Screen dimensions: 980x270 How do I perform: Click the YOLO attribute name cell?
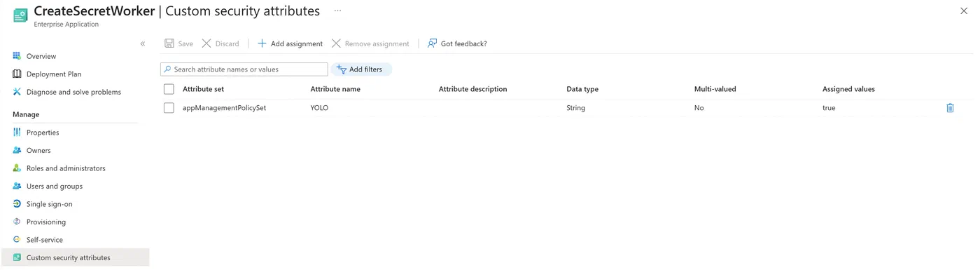pos(319,108)
